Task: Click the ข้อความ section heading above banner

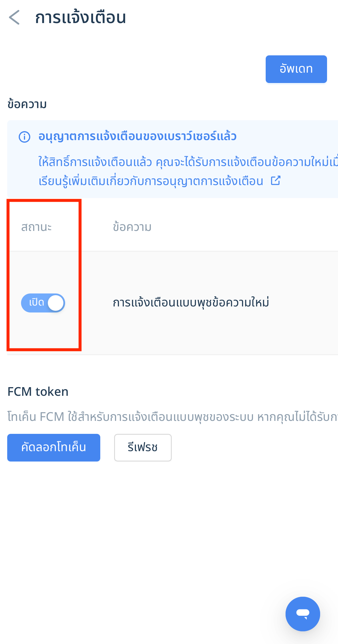Action: point(27,104)
